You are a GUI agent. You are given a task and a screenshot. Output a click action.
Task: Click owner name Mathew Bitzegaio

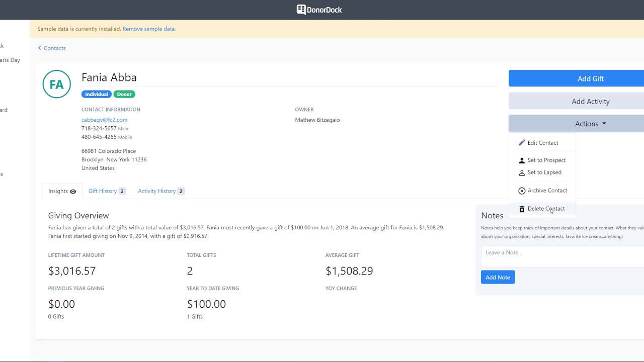pos(317,120)
